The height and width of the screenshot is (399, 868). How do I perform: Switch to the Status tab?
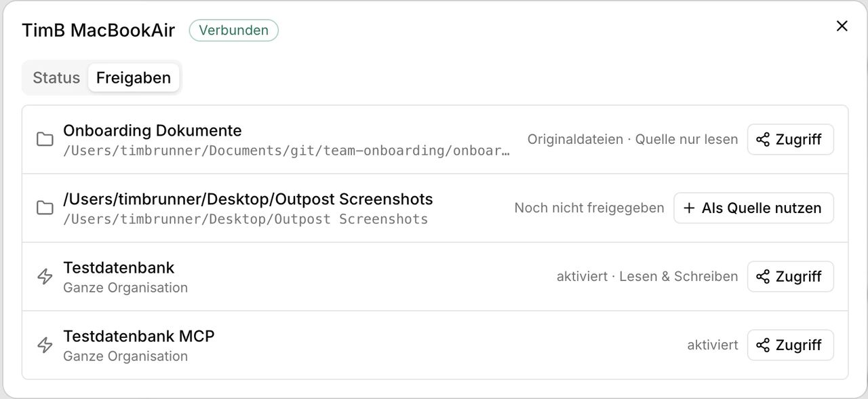pyautogui.click(x=56, y=77)
